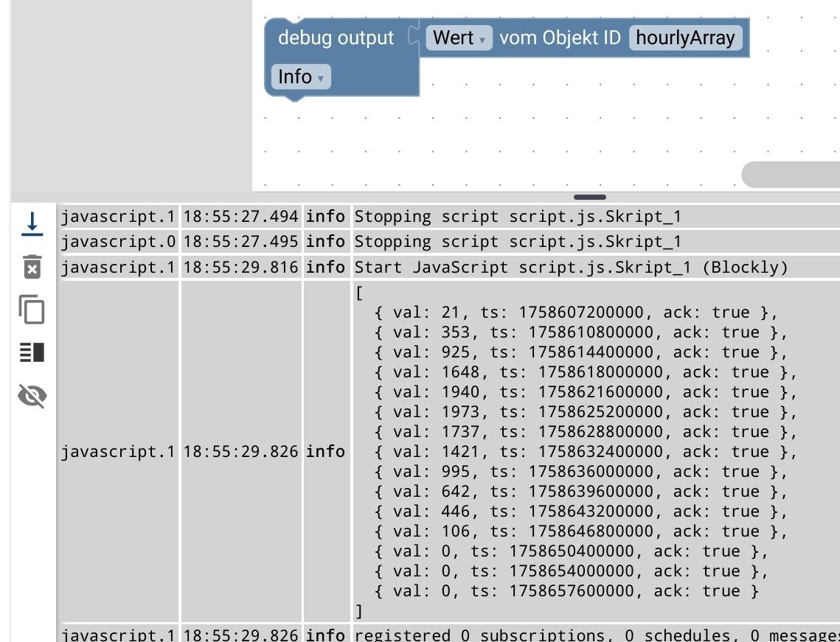This screenshot has width=840, height=642.
Task: Open the Info log level dropdown
Action: 301,77
